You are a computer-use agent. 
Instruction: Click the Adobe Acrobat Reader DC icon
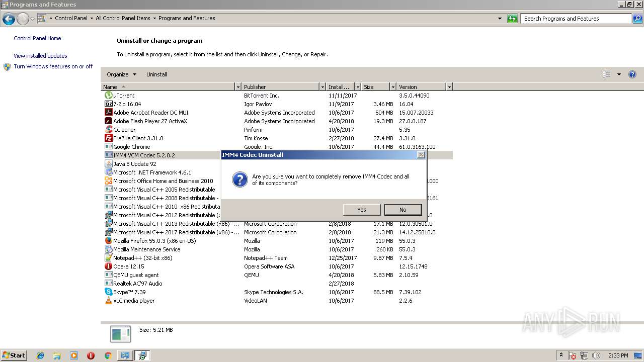click(x=108, y=113)
